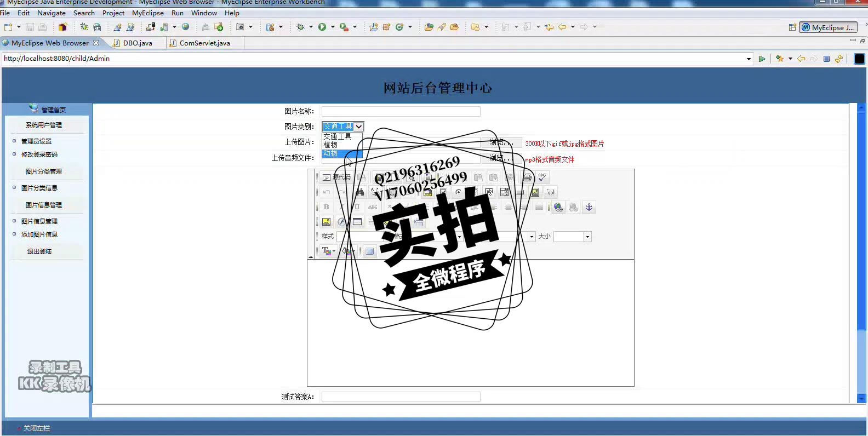Click the fit window maximize editor icon

[370, 251]
